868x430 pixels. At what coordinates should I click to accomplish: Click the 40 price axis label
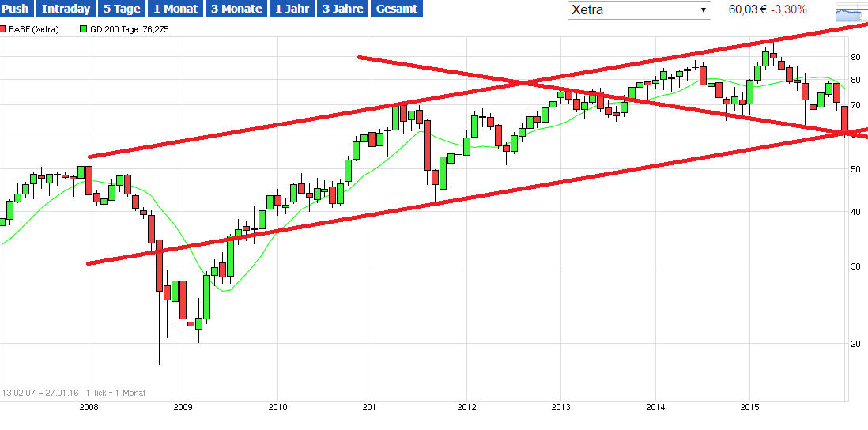pos(855,211)
